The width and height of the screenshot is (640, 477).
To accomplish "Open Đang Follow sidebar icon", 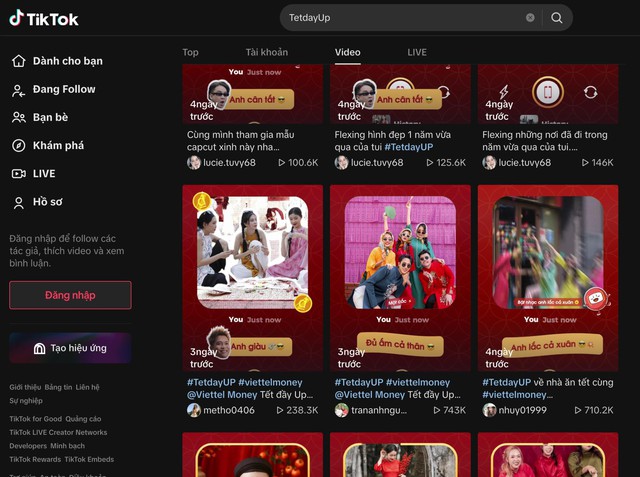I will click(18, 90).
